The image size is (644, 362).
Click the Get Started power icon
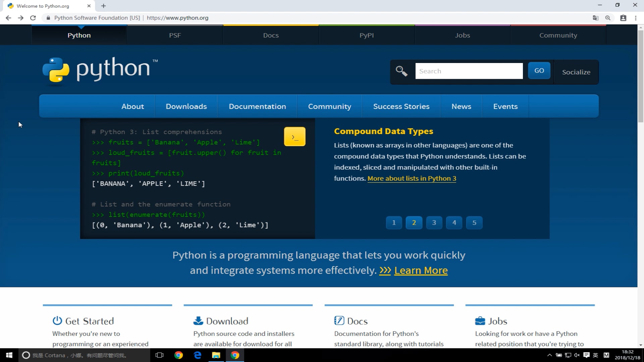57,321
